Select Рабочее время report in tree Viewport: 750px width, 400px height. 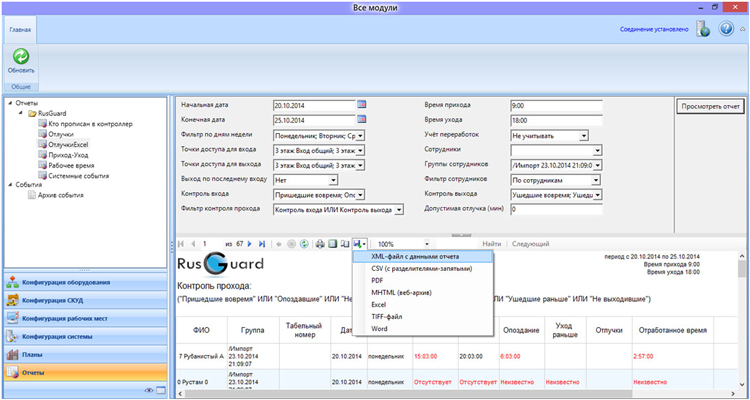[x=71, y=165]
